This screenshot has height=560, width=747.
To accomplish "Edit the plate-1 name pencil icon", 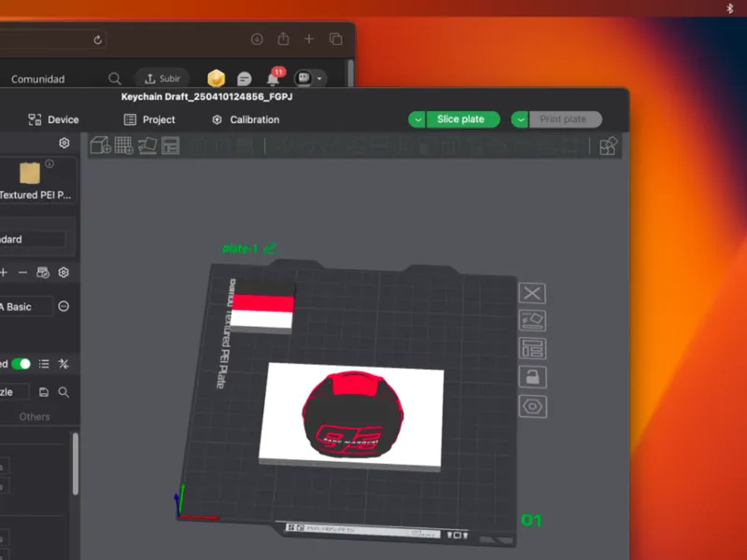I will tap(270, 248).
